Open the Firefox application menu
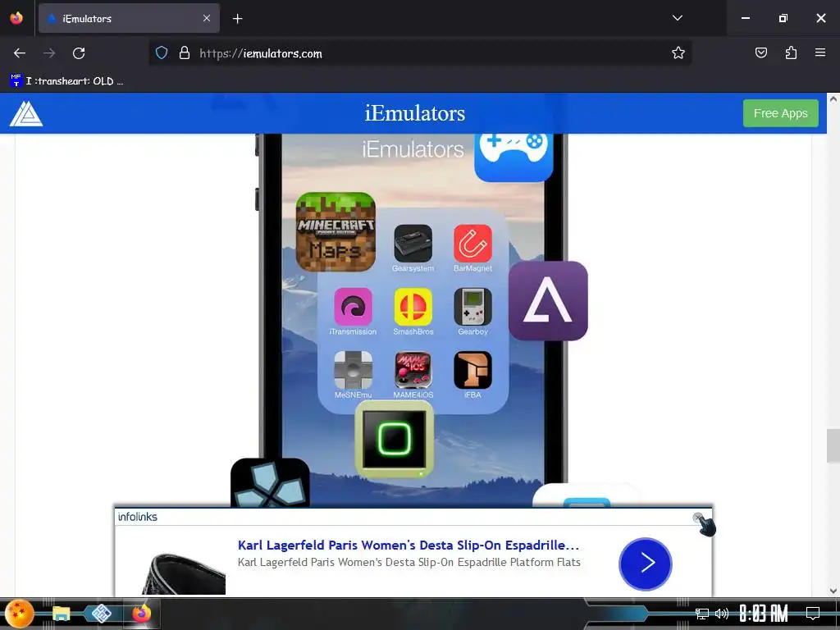This screenshot has height=630, width=840. (820, 53)
